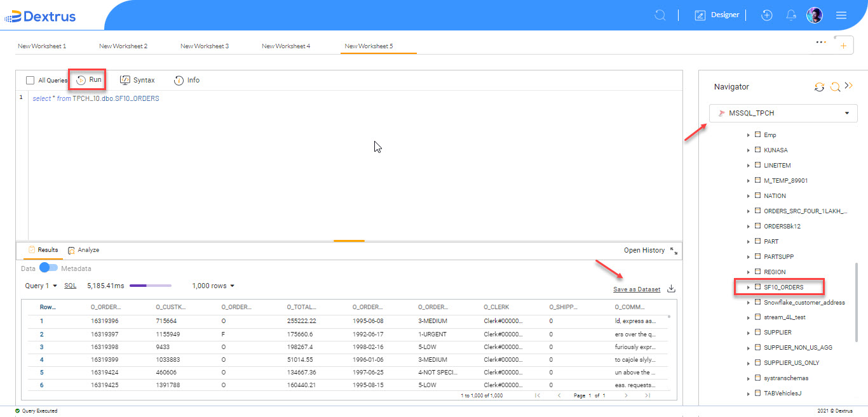The height and width of the screenshot is (417, 868).
Task: Click Query Executed status indicator
Action: pos(36,411)
